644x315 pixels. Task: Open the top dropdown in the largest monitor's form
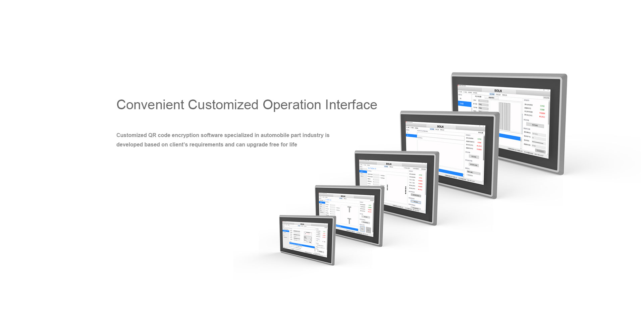coord(483,101)
